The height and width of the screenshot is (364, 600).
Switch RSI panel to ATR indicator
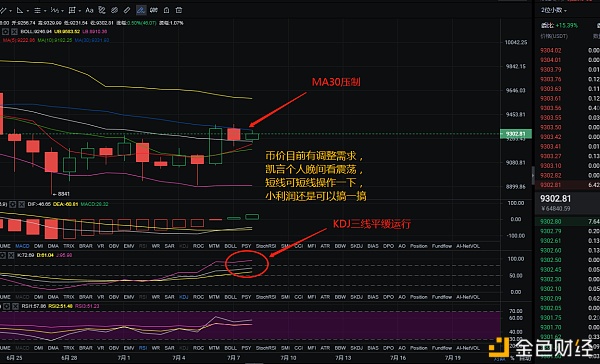pos(325,348)
